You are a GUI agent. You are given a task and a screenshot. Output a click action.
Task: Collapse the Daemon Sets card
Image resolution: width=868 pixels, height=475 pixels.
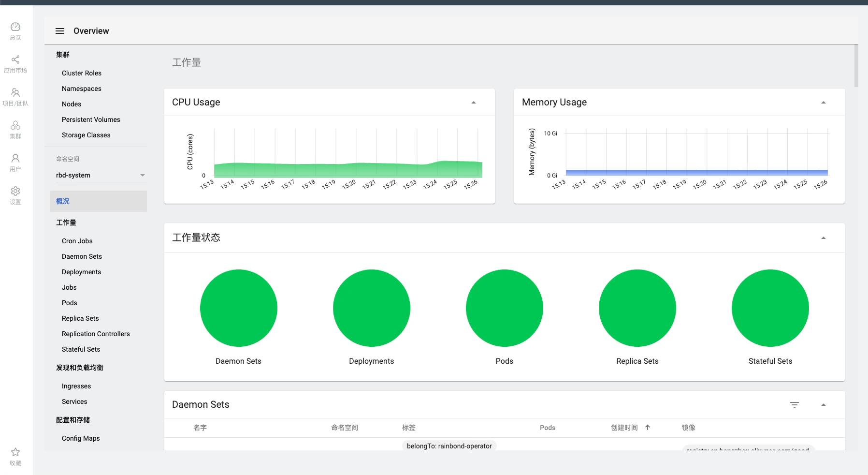point(824,405)
